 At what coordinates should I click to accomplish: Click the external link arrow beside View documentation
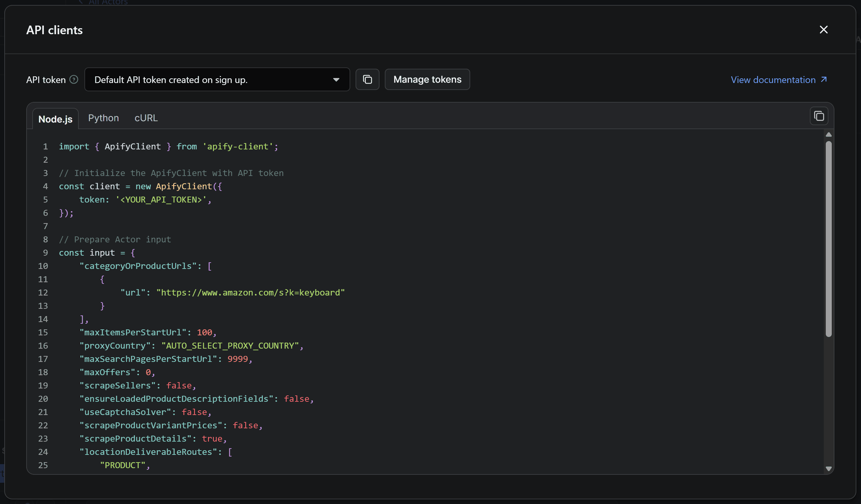[x=823, y=79]
